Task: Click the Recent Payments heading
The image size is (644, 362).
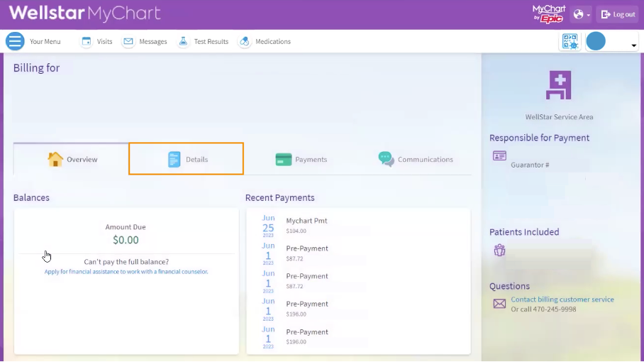Action: (279, 197)
